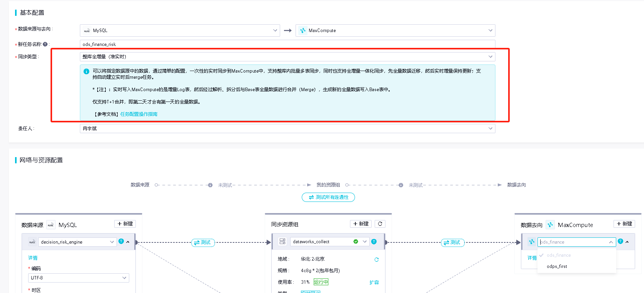Open the UTF-8 encoding dropdown
This screenshot has width=644, height=293.
tap(79, 278)
